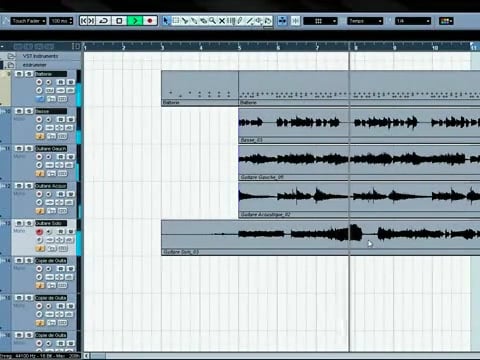The image size is (480, 360).
Task: Select the Object Selection arrow tool
Action: [165, 21]
